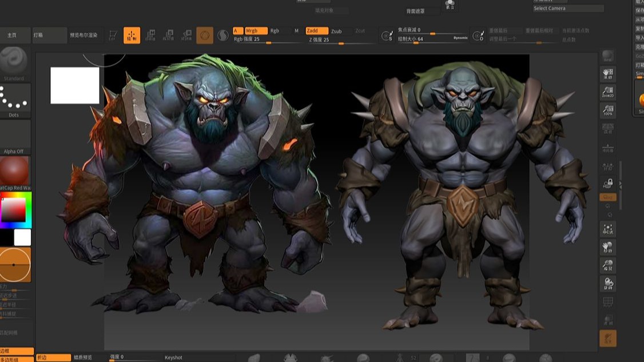The image size is (644, 362).
Task: Select the MatCap Red Wax material
Action: 15,172
